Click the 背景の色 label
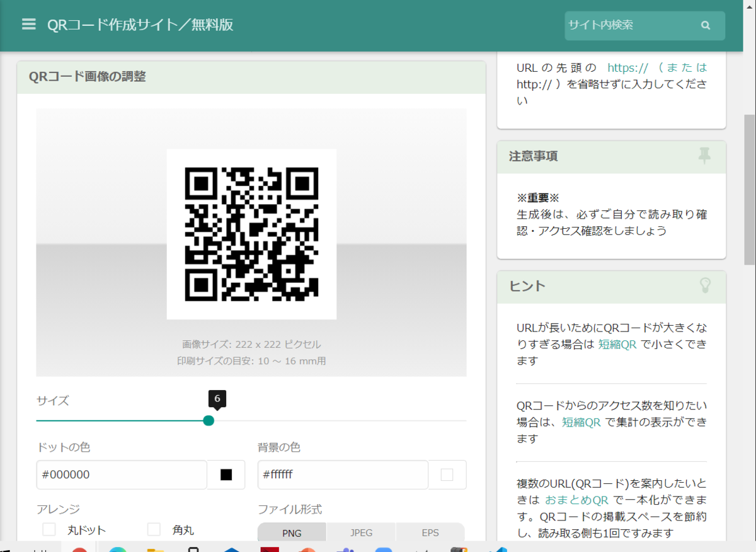The width and height of the screenshot is (756, 552). pyautogui.click(x=279, y=447)
